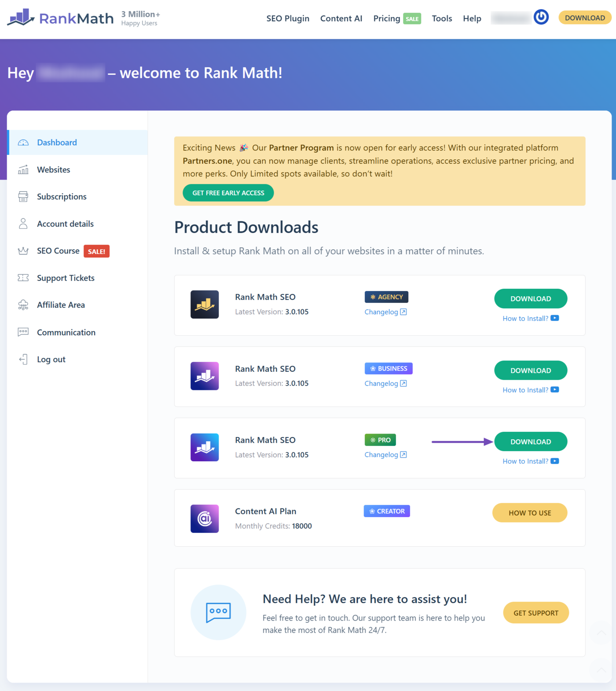
Task: Click the Websites chart icon in the sidebar
Action: point(23,170)
